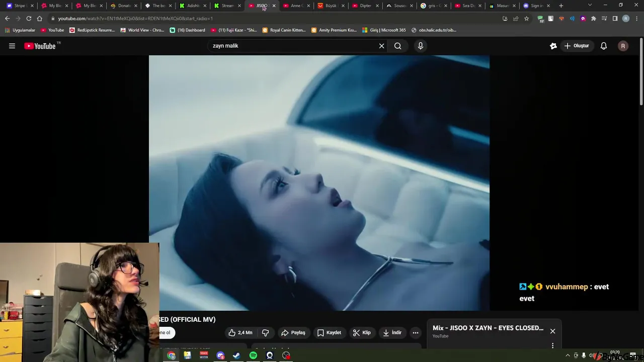The height and width of the screenshot is (362, 644).
Task: Open the Uygulamalar apps bookmark
Action: 20,30
